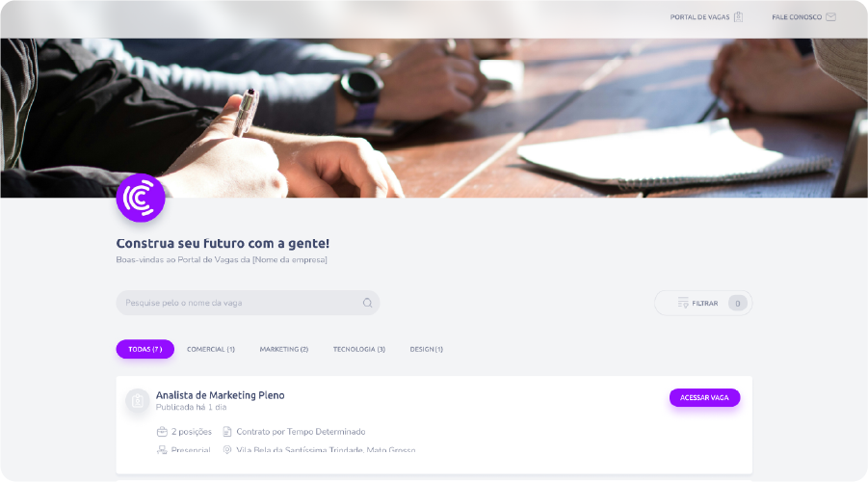Select the Todas (7) tab
868x482 pixels.
pyautogui.click(x=145, y=349)
